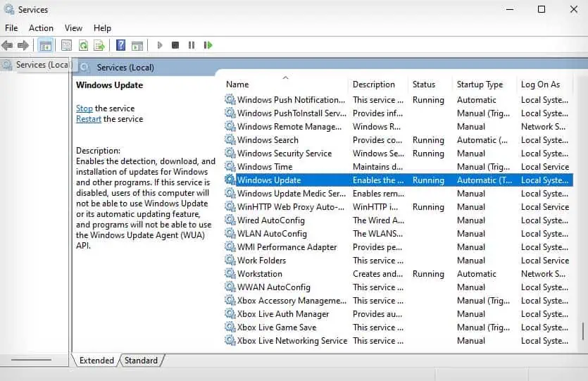The image size is (588, 381).
Task: Click gear icon of Work Folders row
Action: tap(230, 261)
